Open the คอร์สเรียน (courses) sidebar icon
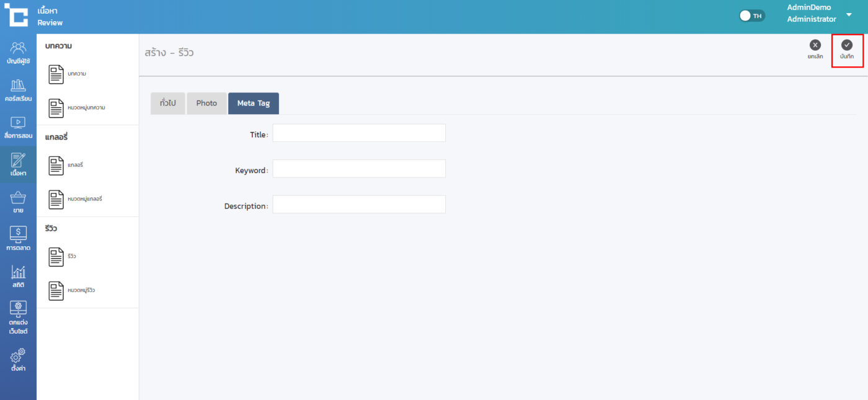This screenshot has height=400, width=868. 19,90
